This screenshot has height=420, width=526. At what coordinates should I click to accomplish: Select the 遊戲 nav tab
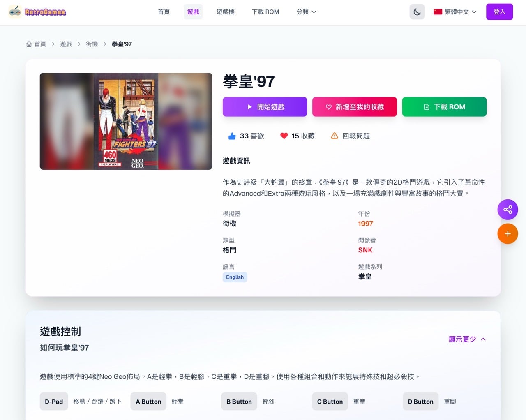pyautogui.click(x=193, y=12)
